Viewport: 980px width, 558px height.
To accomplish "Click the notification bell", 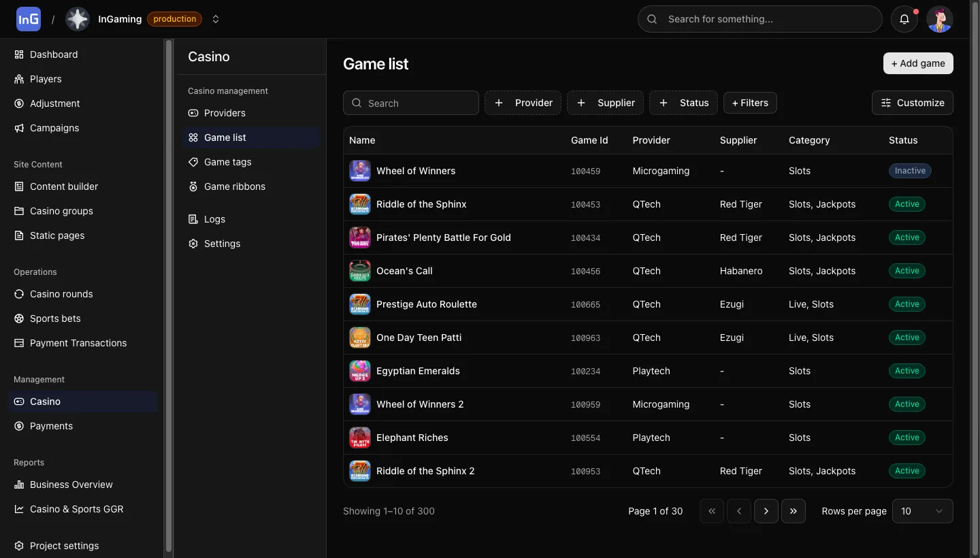I will click(x=904, y=19).
